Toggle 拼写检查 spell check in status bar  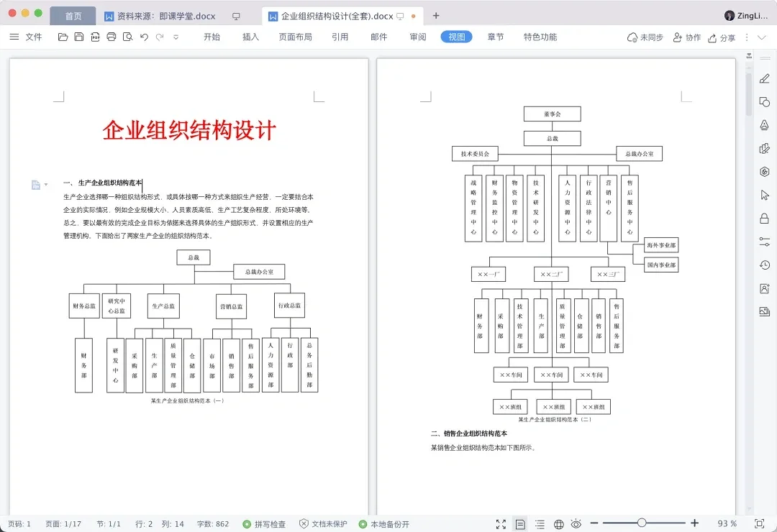tap(266, 524)
